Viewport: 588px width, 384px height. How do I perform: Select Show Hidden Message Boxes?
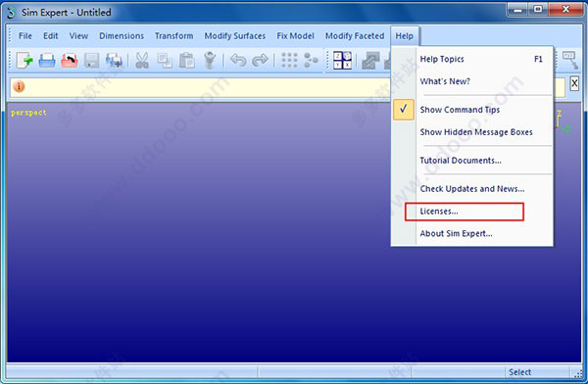(x=472, y=132)
